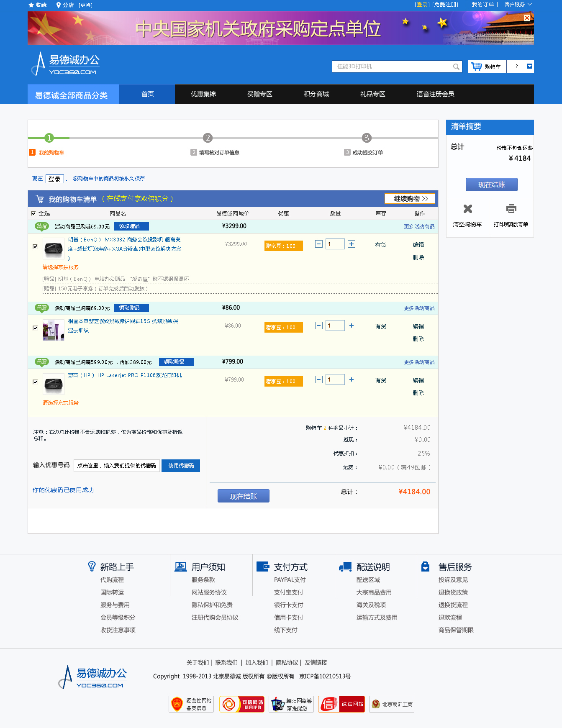Screen dimensions: 562x728
Task: Decrease quantity of HP Laserjet printer
Action: 319,379
